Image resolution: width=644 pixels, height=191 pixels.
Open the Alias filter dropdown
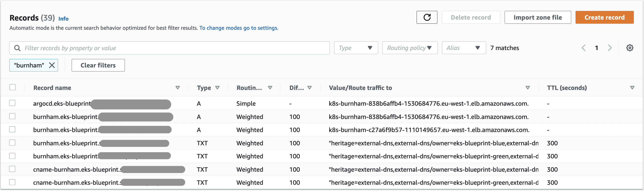point(464,48)
